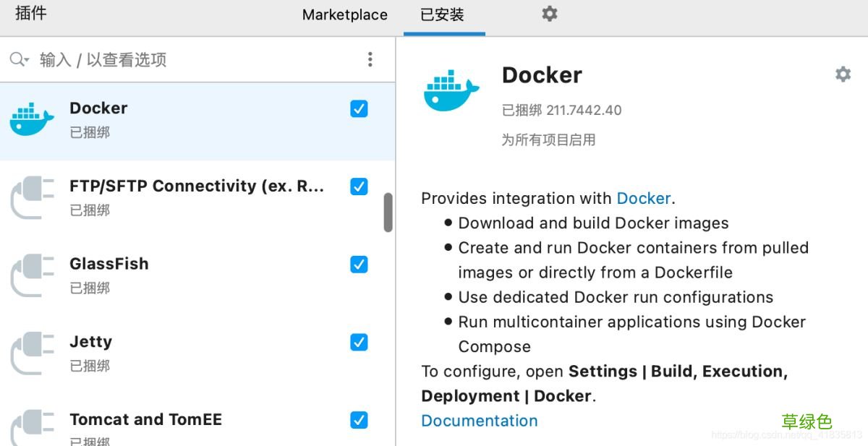Click the Docker hyperlink in the description

pyautogui.click(x=643, y=198)
